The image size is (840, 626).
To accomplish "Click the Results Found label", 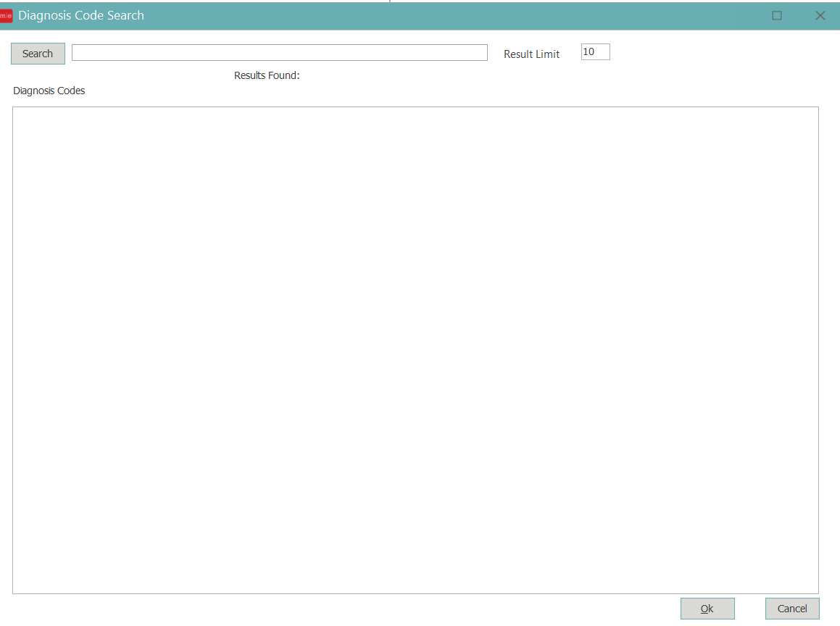I will click(x=266, y=75).
